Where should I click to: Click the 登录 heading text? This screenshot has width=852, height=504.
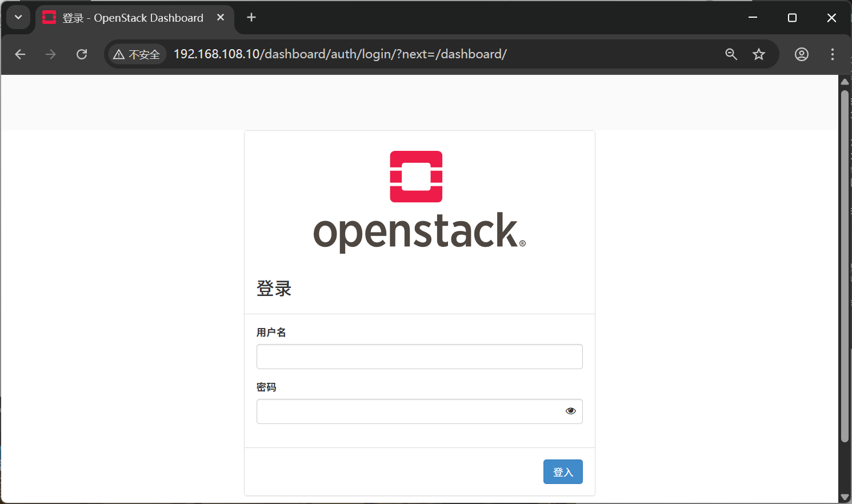tap(274, 289)
